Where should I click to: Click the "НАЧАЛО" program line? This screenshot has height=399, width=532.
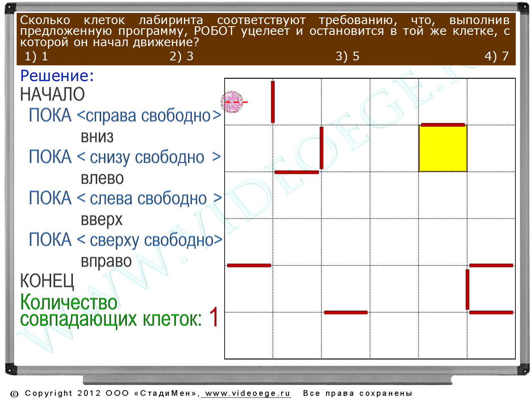click(52, 94)
